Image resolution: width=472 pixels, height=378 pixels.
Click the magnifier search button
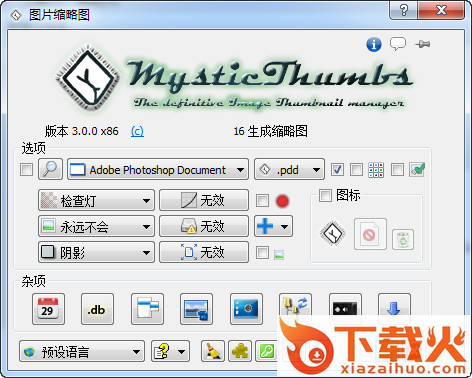pyautogui.click(x=50, y=169)
